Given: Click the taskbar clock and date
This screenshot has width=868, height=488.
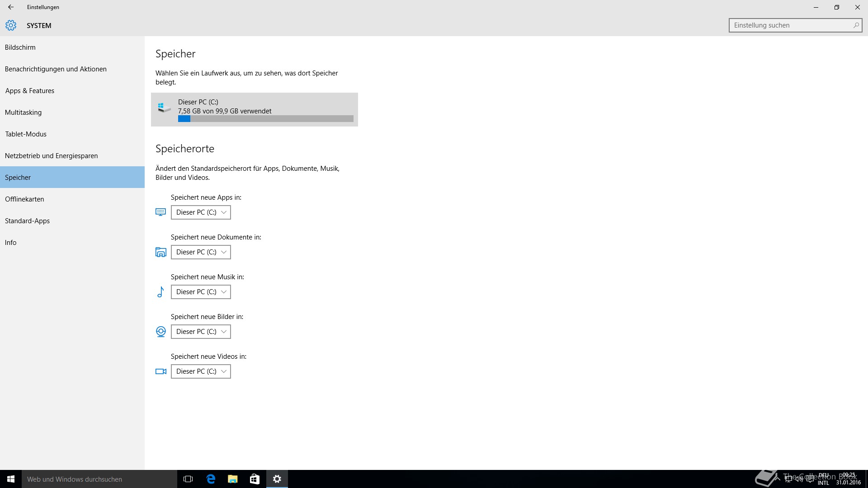Looking at the screenshot, I should pos(849,479).
